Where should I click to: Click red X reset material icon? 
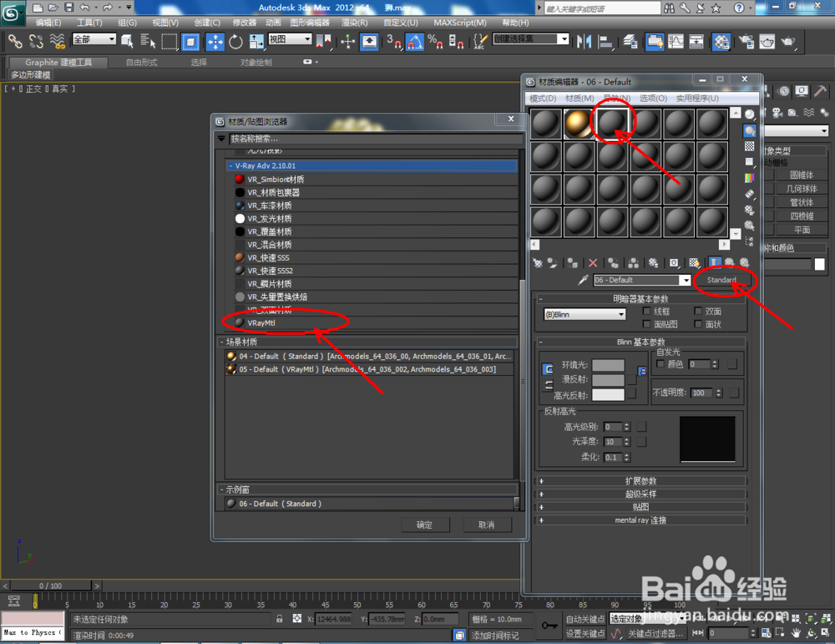pos(593,262)
